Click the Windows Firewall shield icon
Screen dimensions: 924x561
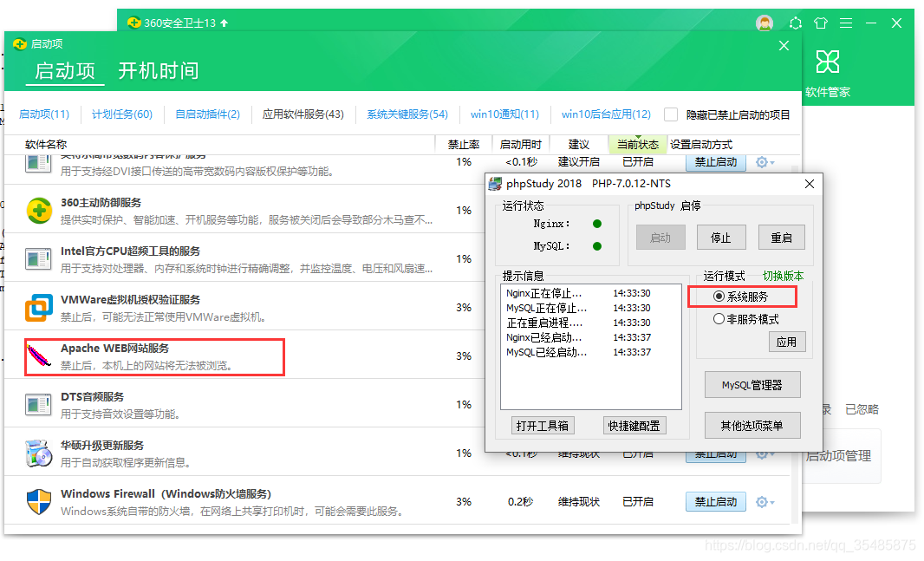tap(39, 501)
